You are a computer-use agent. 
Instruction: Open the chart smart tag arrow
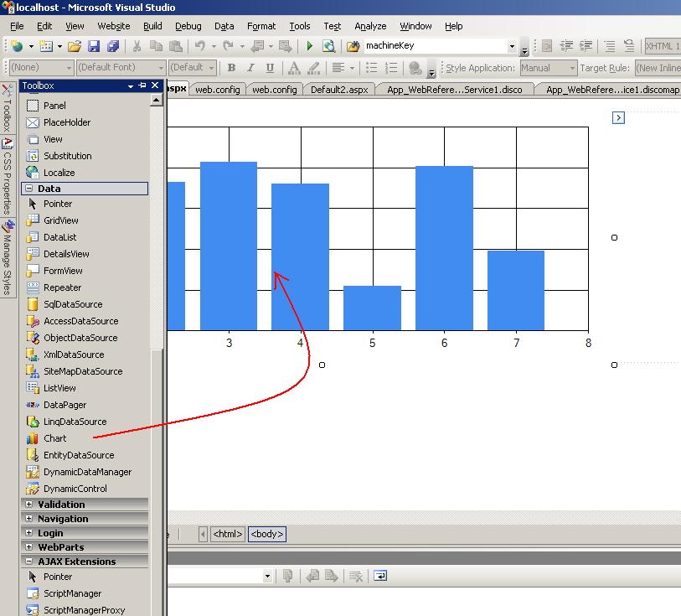618,117
